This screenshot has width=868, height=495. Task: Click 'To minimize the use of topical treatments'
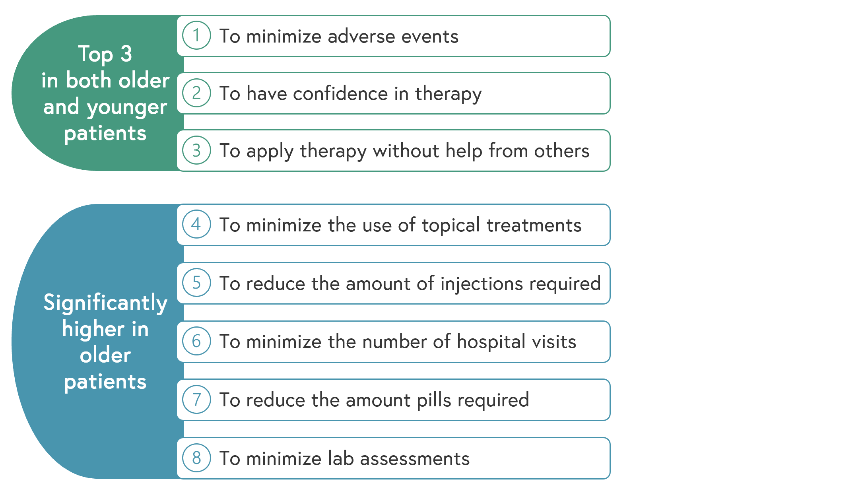pyautogui.click(x=400, y=225)
